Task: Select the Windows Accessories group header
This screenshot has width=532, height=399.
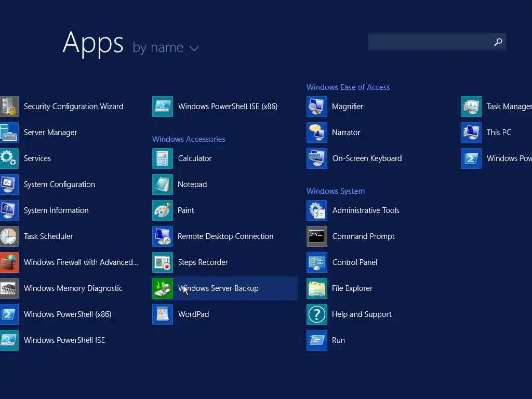Action: tap(189, 139)
